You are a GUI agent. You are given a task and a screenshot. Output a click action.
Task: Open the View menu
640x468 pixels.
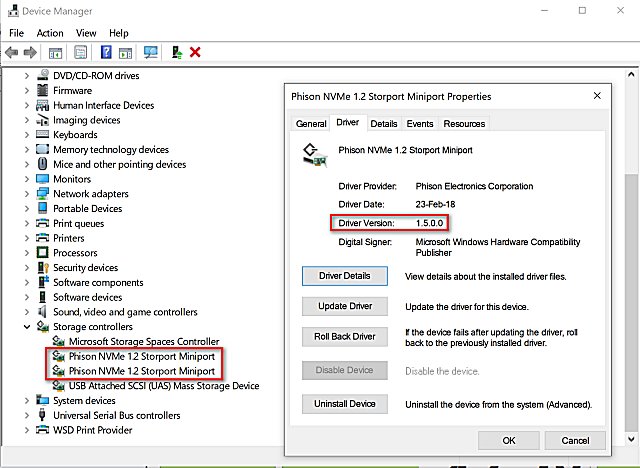click(x=86, y=33)
